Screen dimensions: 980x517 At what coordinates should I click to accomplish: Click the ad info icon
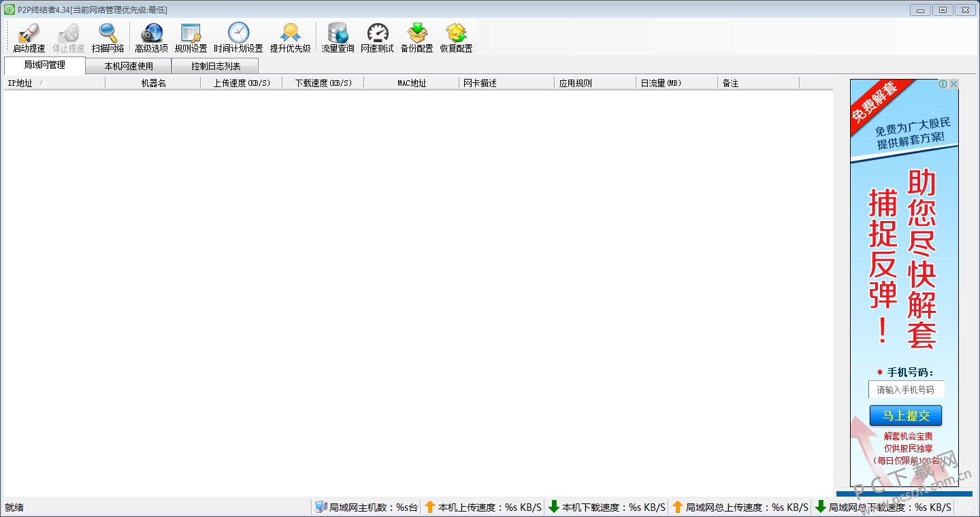943,84
